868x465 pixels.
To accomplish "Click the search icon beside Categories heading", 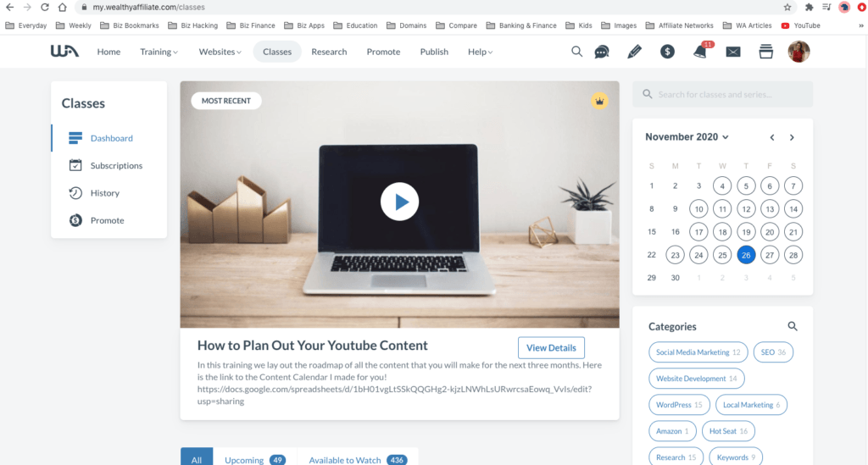I will click(793, 326).
